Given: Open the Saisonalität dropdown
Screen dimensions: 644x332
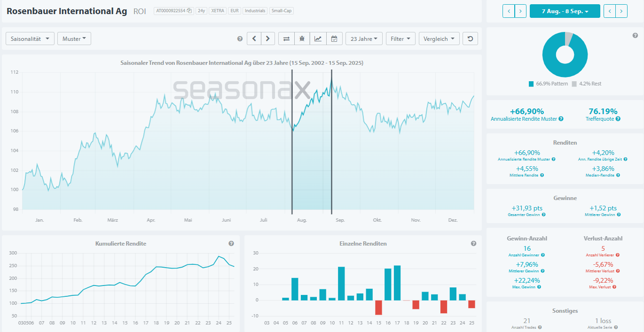Looking at the screenshot, I should [x=30, y=39].
